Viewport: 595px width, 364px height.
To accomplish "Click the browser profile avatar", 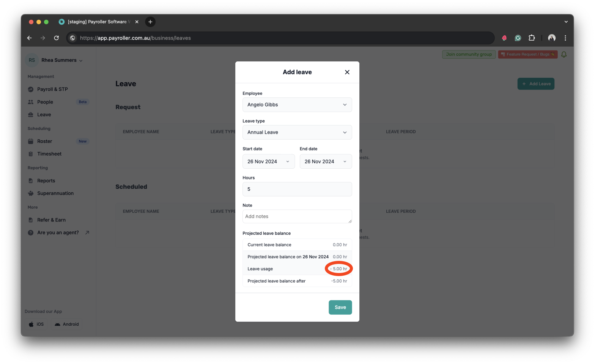I will tap(552, 38).
